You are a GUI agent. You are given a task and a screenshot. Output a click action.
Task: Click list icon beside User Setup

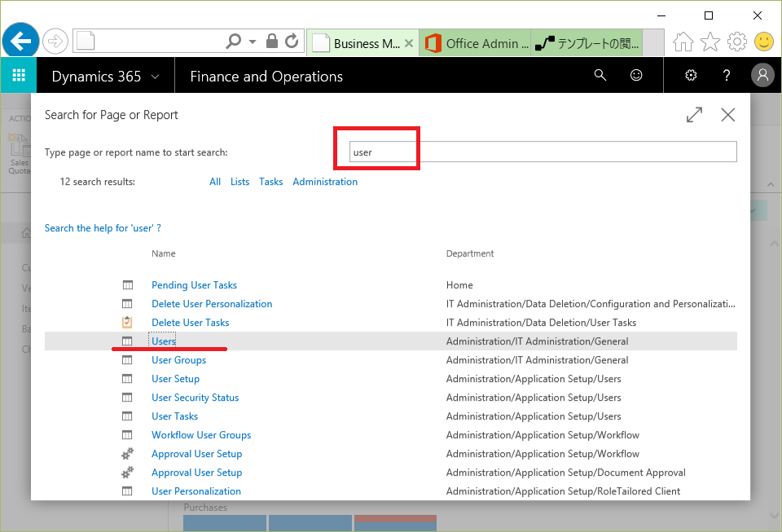pyautogui.click(x=128, y=379)
